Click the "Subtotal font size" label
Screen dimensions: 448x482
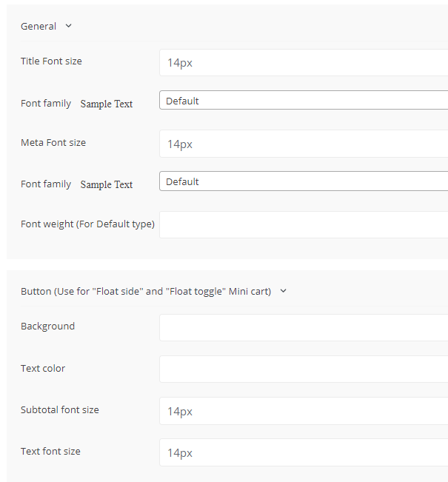pos(60,410)
